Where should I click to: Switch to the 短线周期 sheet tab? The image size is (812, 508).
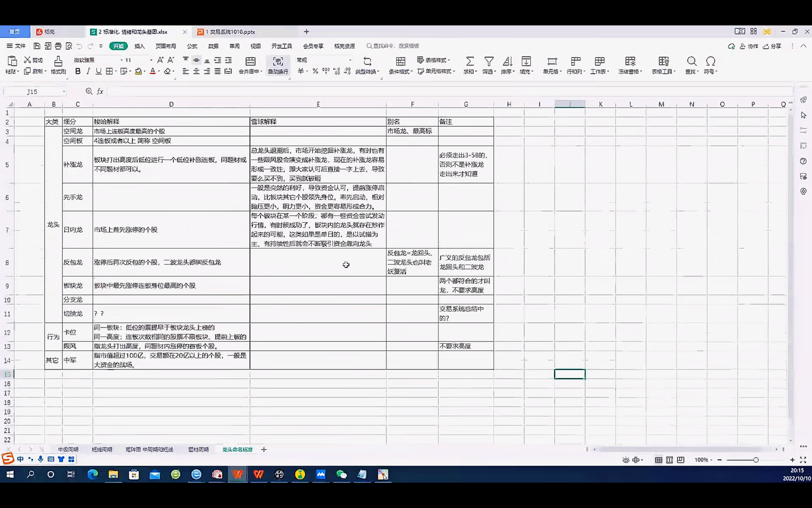pos(102,450)
